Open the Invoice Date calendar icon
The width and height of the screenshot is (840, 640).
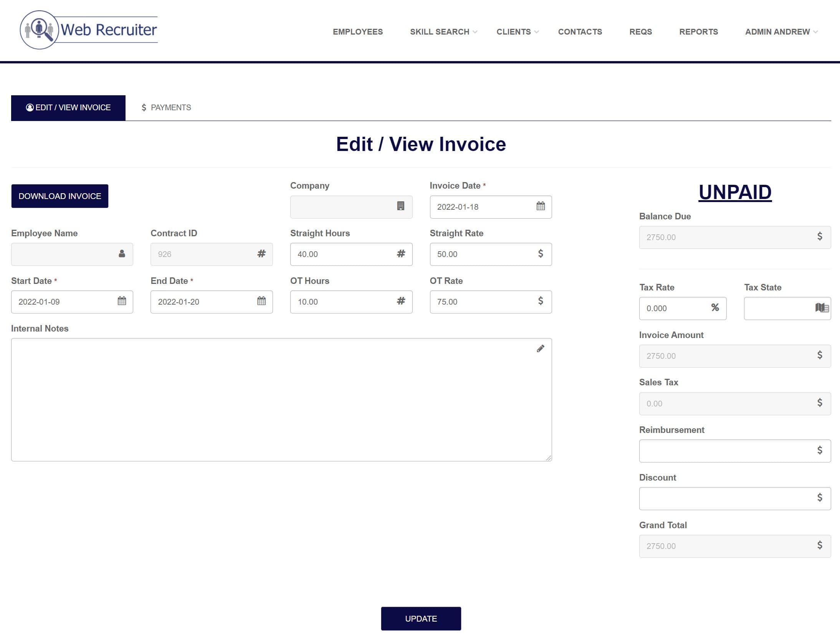(541, 206)
